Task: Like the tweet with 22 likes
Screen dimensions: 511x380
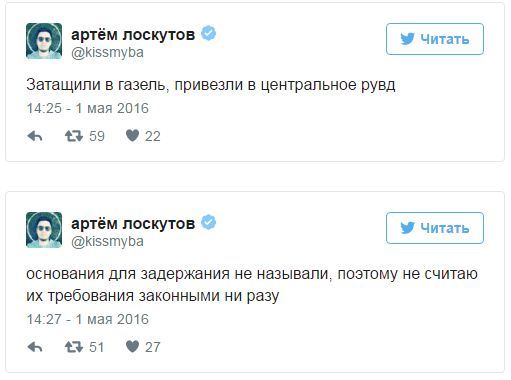Action: [x=132, y=136]
